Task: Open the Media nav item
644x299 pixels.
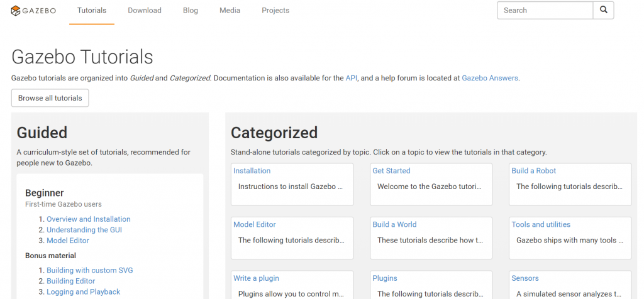Action: point(230,10)
